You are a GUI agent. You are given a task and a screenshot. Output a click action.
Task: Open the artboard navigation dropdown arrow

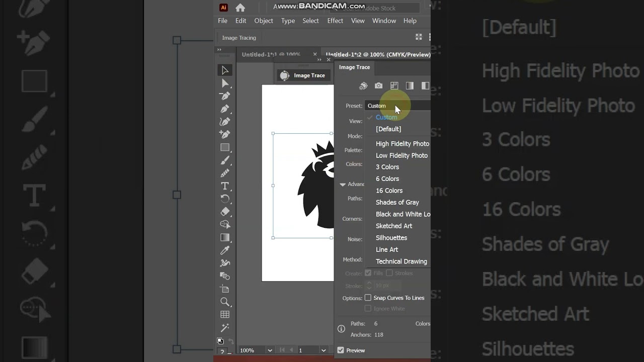324,350
